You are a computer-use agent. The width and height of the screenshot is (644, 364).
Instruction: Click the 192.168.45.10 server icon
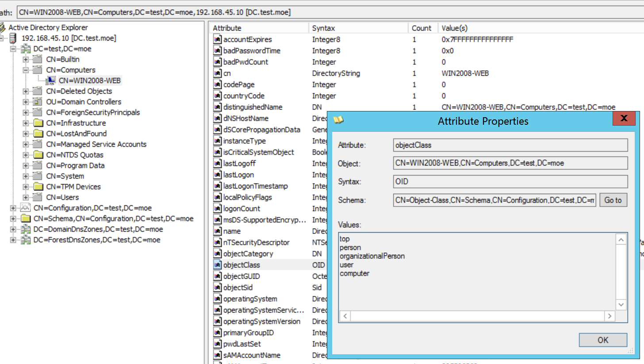tap(15, 38)
